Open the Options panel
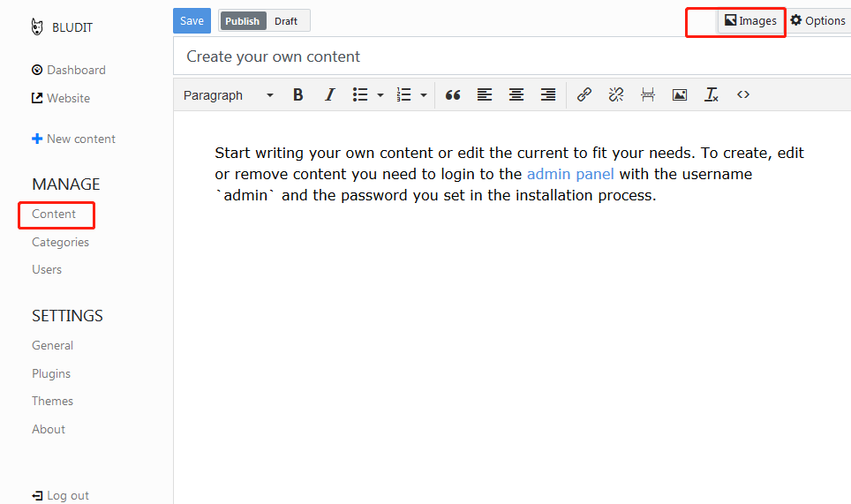The width and height of the screenshot is (851, 504). tap(817, 20)
